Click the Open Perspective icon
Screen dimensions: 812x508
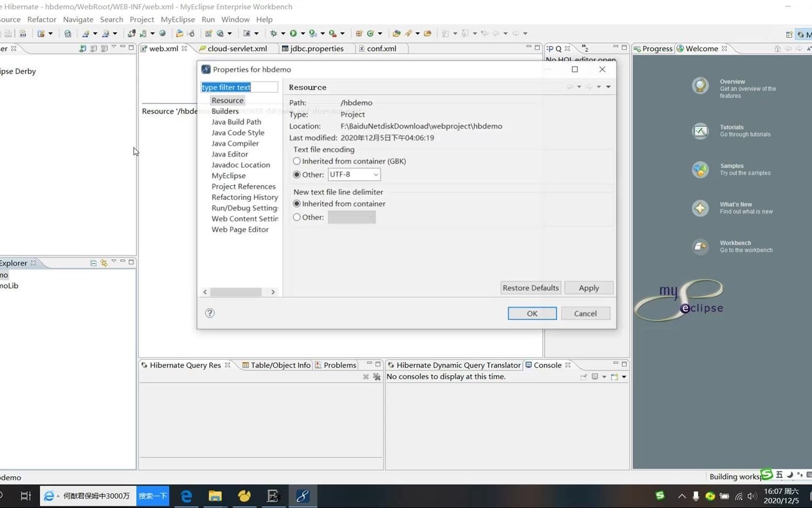(789, 35)
